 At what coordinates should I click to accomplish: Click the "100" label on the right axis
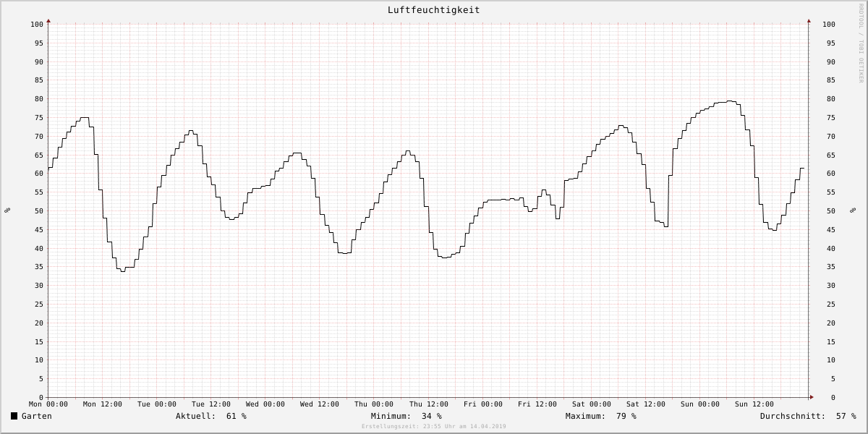(829, 25)
